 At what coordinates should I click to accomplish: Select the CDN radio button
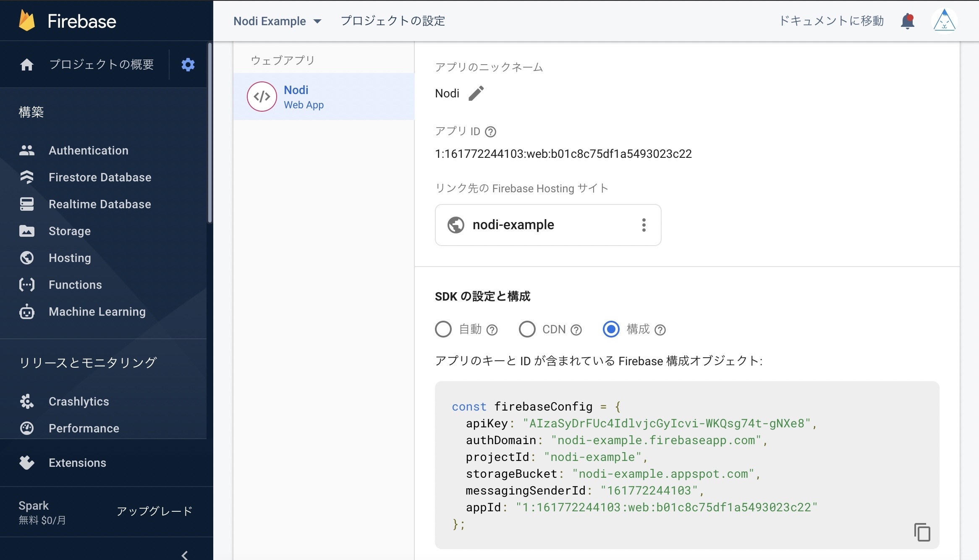click(526, 329)
